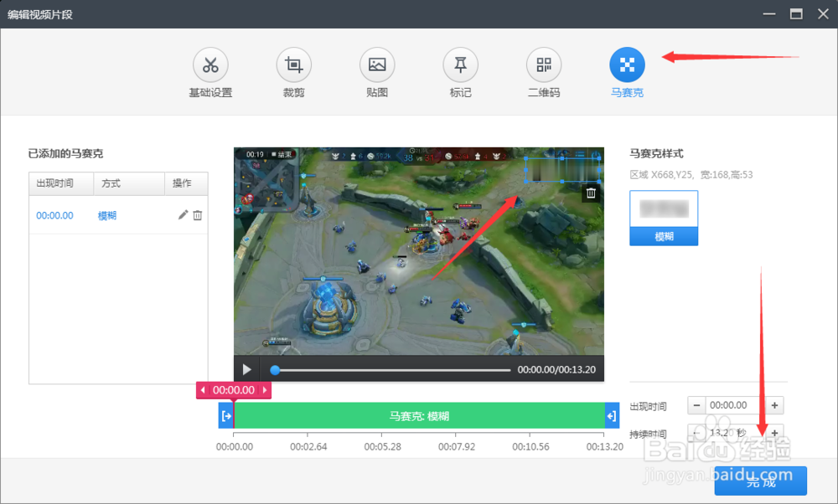Image resolution: width=838 pixels, height=504 pixels.
Task: Click the 出现时间 00:00.00 input field
Action: coord(736,405)
